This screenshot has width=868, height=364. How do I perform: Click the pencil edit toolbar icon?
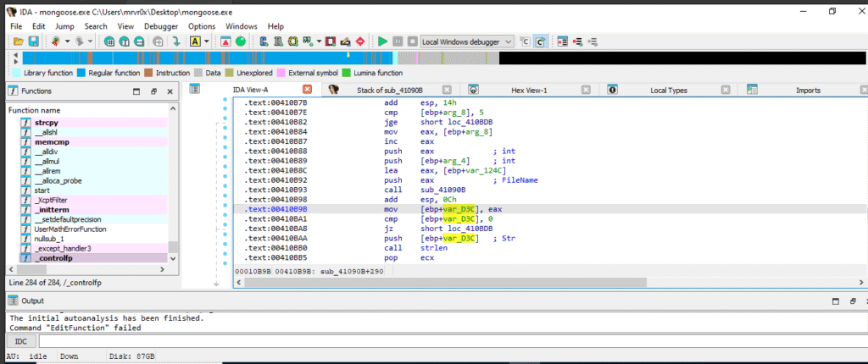[x=346, y=41]
